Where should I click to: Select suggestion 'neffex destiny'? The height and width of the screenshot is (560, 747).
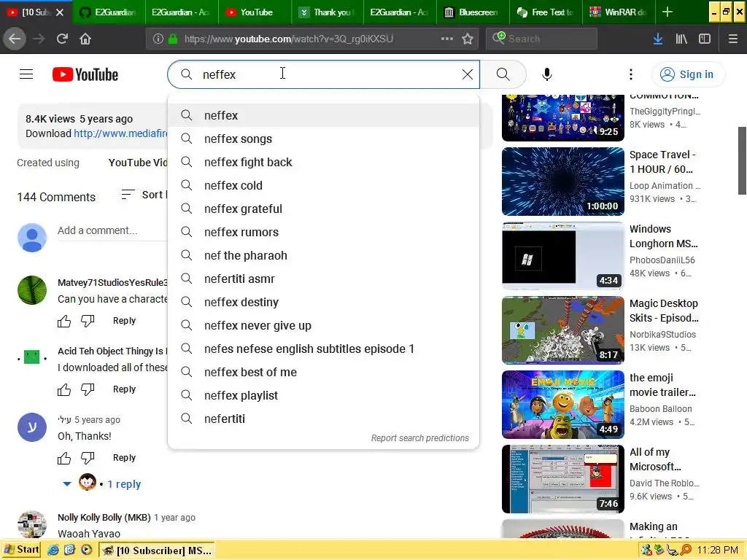coord(323,302)
